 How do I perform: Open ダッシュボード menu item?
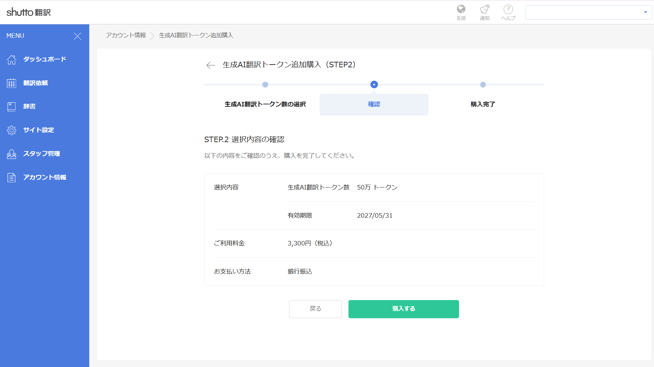tap(45, 60)
